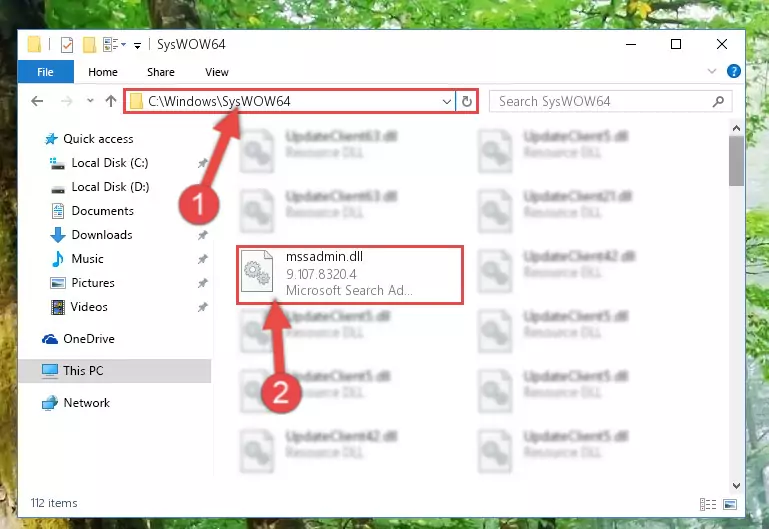The image size is (769, 529).
Task: Open the Music folder in the sidebar
Action: [87, 259]
